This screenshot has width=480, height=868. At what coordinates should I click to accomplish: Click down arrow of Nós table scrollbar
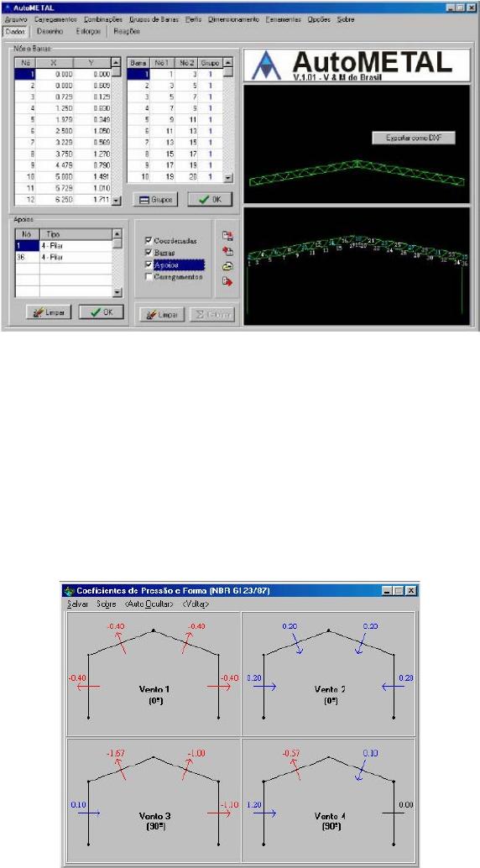click(x=117, y=201)
